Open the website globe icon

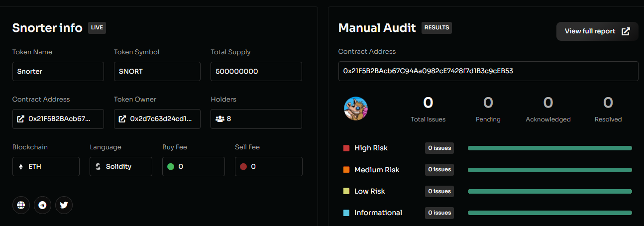tap(21, 205)
